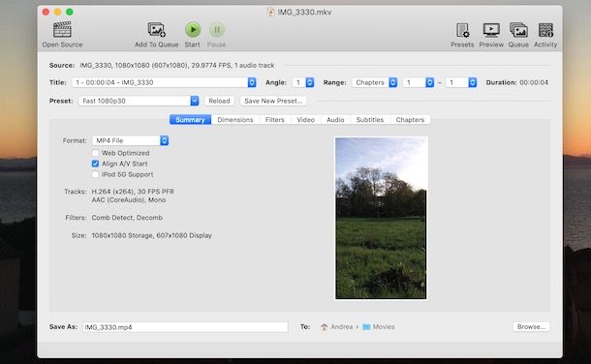Open Source clapperboard icon
Viewport: 591px width, 364px height.
[x=62, y=30]
